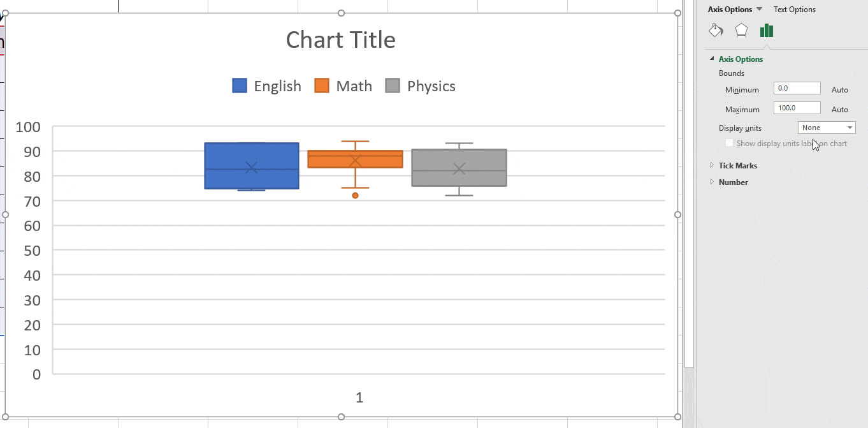Select the Axis Options bar chart icon
Image resolution: width=868 pixels, height=428 pixels.
766,31
